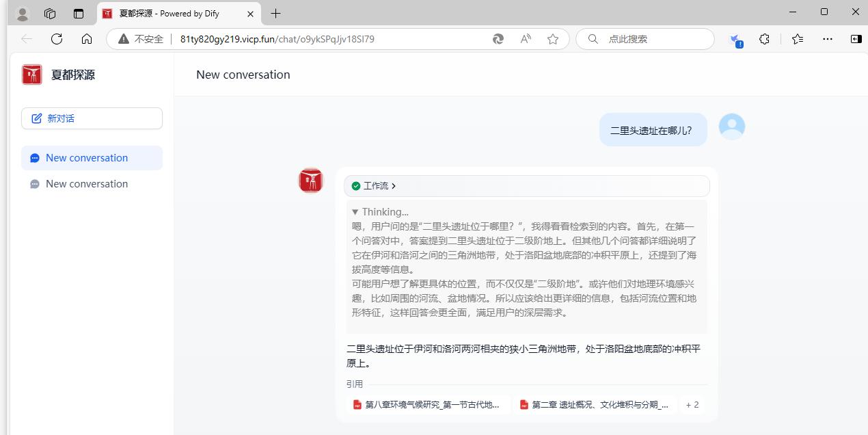Open the second New conversation in sidebar
868x435 pixels.
[87, 184]
